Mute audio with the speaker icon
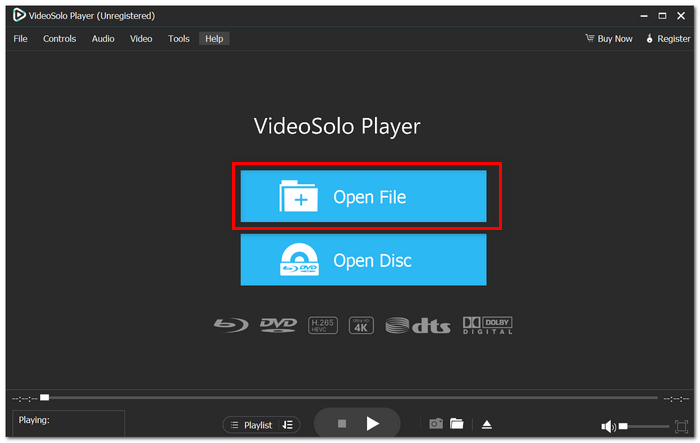This screenshot has width=700, height=443. [608, 426]
